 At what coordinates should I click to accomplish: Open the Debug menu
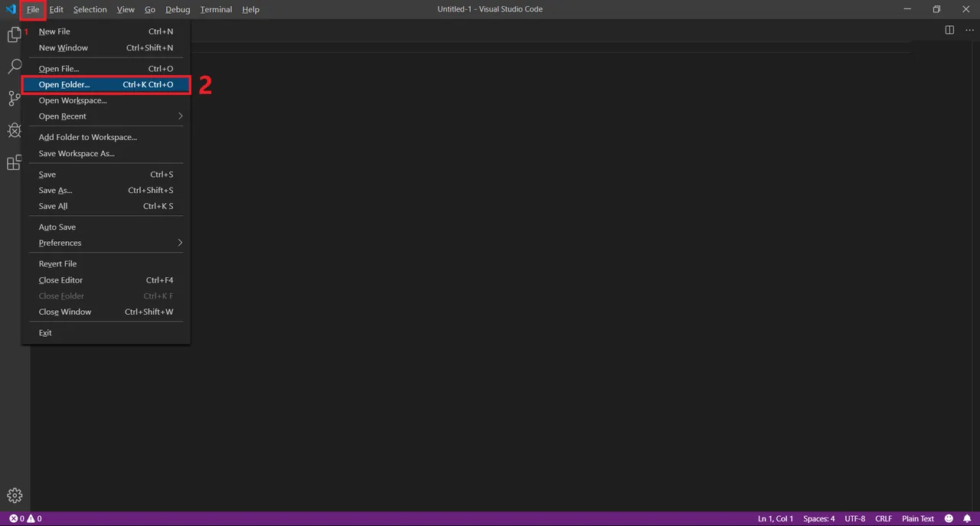point(178,9)
